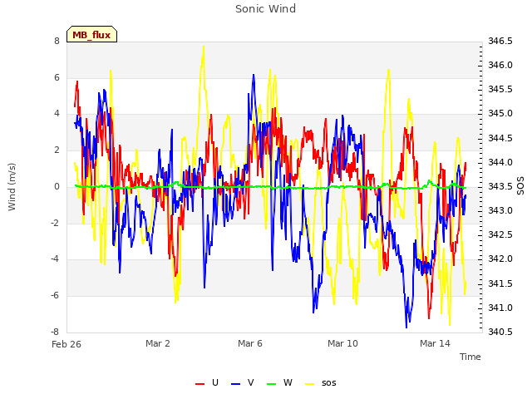Click the red U legend color marker
The height and width of the screenshot is (399, 532).
tap(199, 384)
